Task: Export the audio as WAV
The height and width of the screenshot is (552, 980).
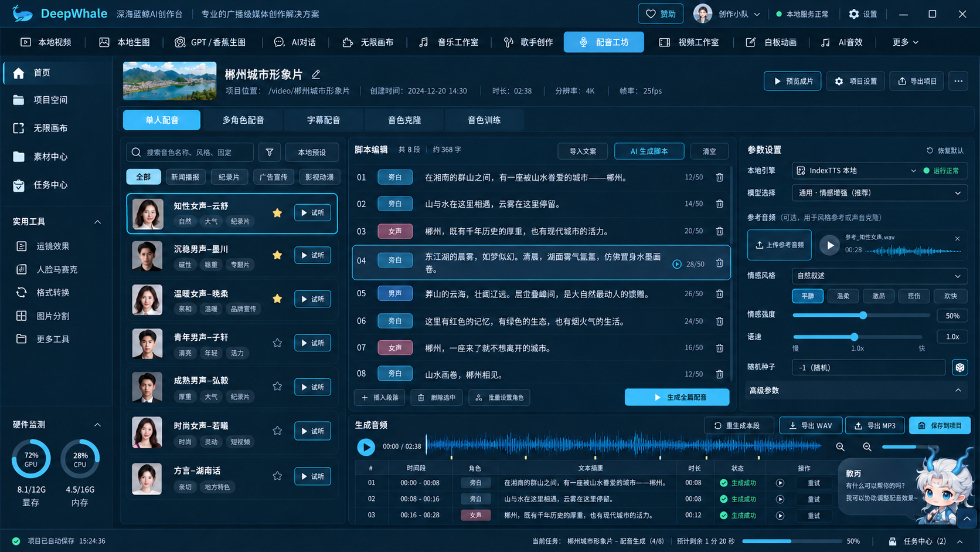Action: click(811, 426)
